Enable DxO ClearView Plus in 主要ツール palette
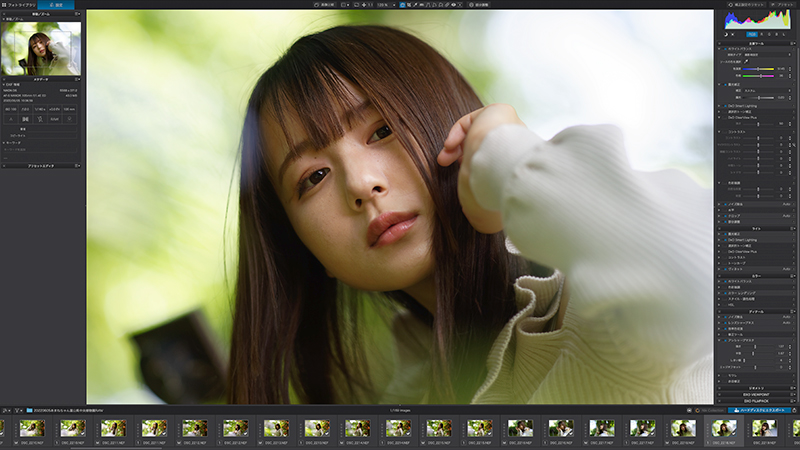 [724, 117]
